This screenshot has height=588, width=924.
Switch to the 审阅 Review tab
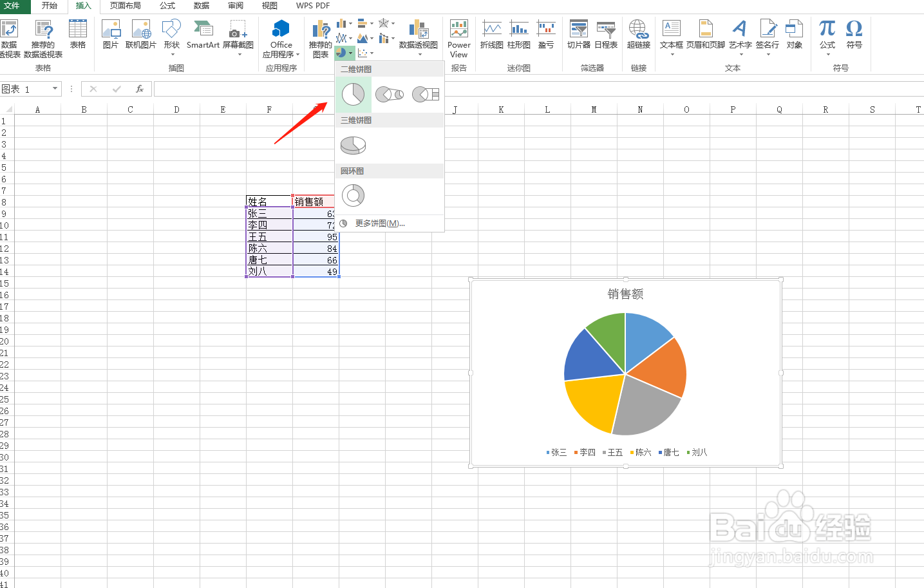pos(236,6)
